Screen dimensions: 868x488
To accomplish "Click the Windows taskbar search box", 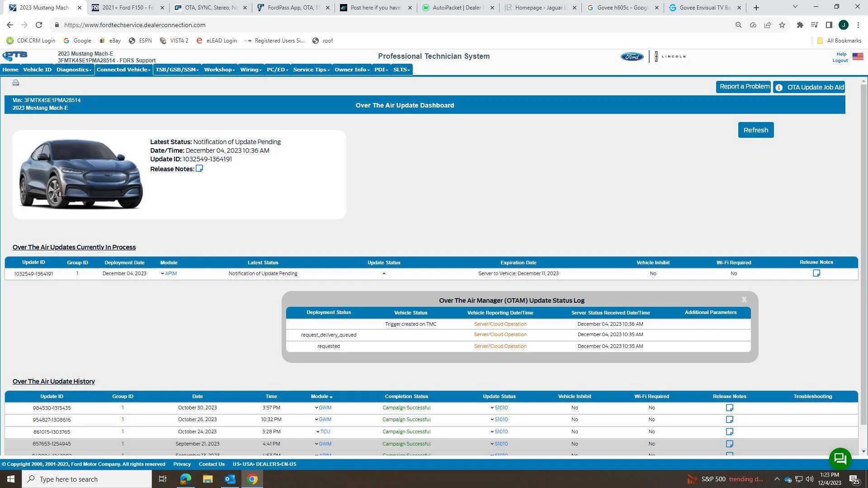I will (x=86, y=479).
